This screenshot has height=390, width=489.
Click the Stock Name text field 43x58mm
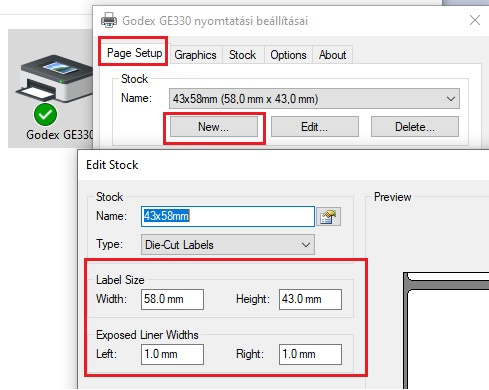pyautogui.click(x=228, y=216)
